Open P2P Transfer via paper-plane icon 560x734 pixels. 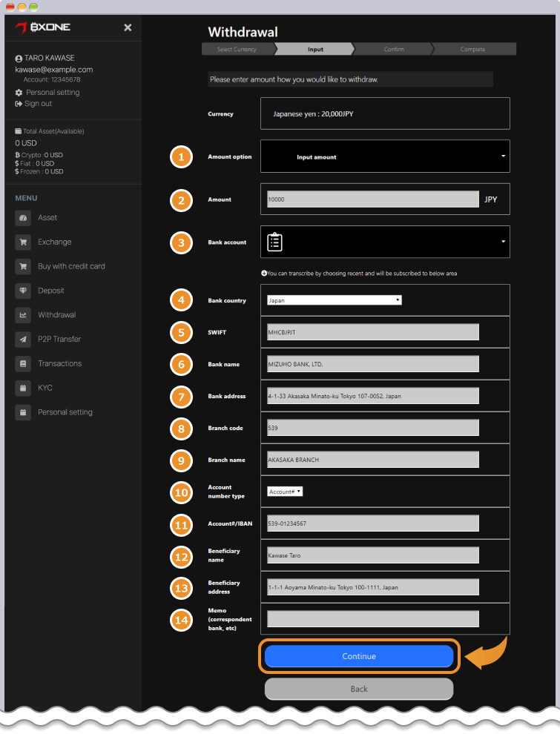coord(23,339)
